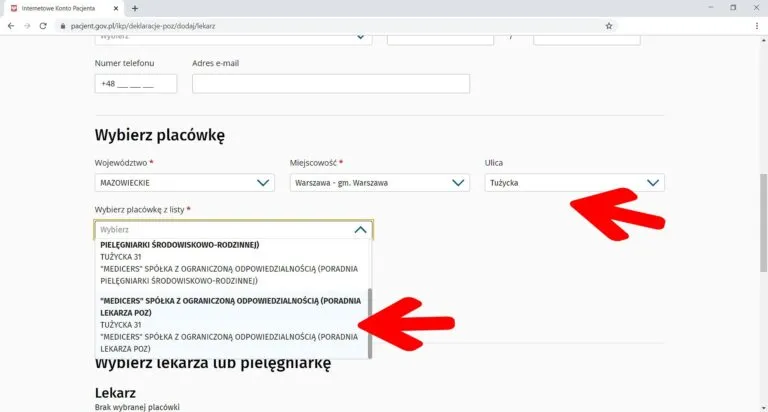Click the chevron in the Ulica field
The width and height of the screenshot is (768, 412).
[x=653, y=183]
